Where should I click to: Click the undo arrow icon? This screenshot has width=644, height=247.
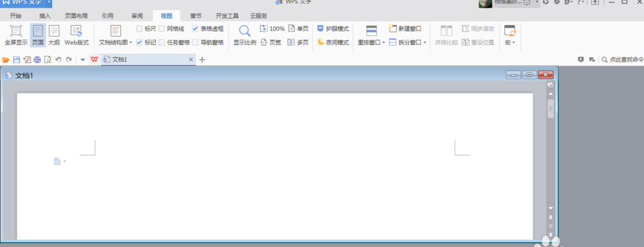click(x=59, y=59)
